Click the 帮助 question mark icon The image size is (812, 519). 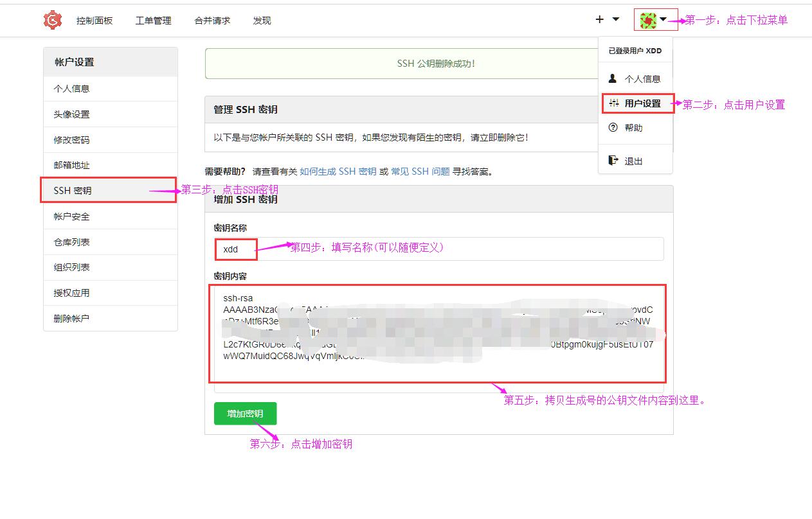pos(613,127)
